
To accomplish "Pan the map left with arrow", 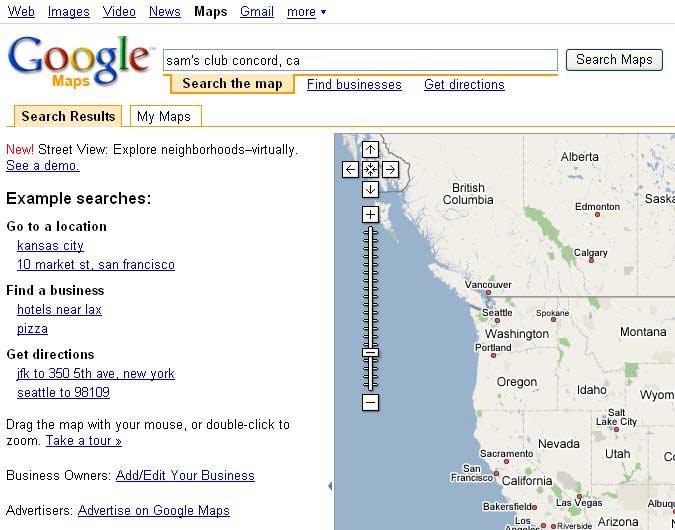I will coord(350,170).
